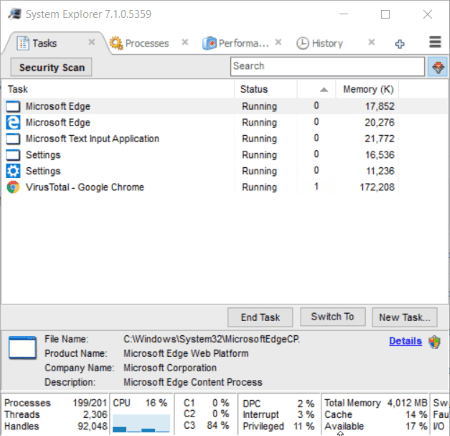Click the DPC 2 % status entry
450x436 pixels.
point(278,403)
